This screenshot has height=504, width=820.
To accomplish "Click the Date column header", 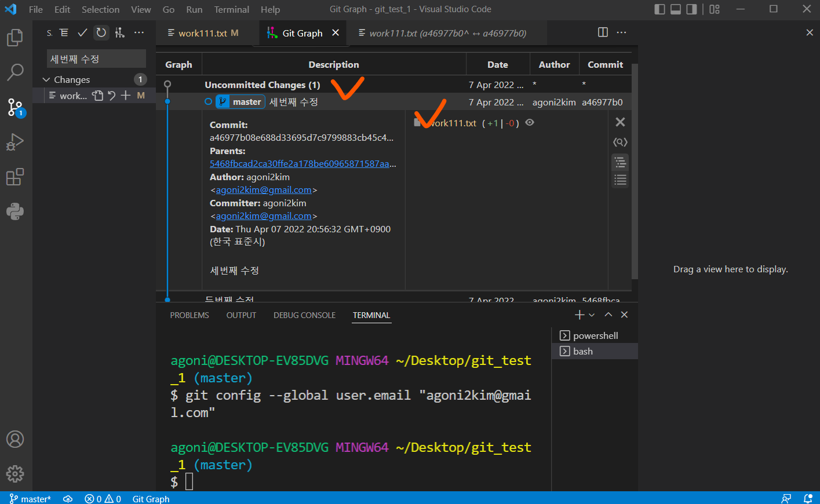I will click(498, 65).
